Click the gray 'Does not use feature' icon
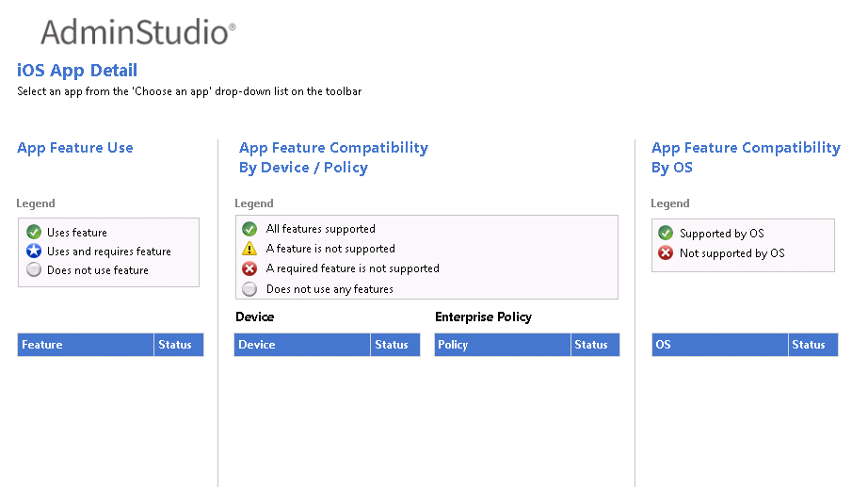Screen dimensions: 868x487 [34, 269]
